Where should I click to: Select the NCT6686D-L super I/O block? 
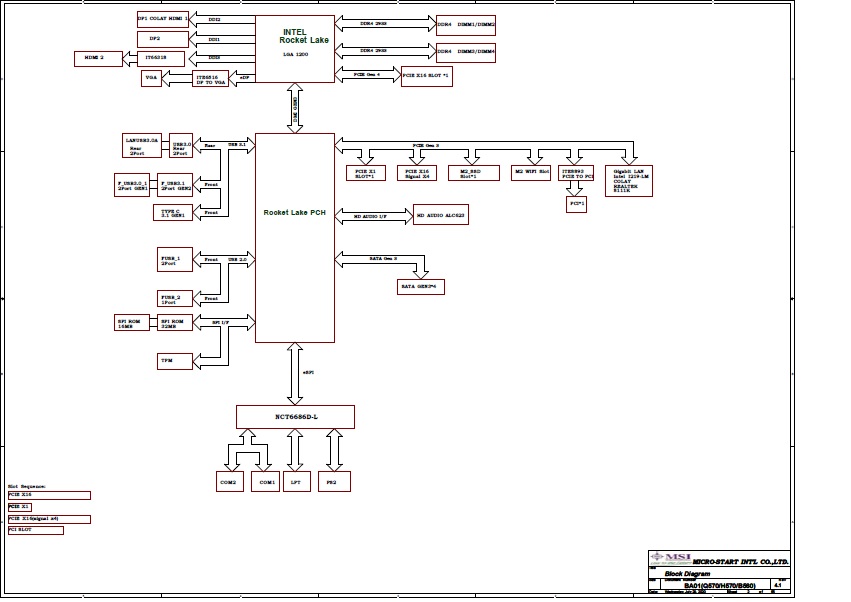(x=294, y=416)
